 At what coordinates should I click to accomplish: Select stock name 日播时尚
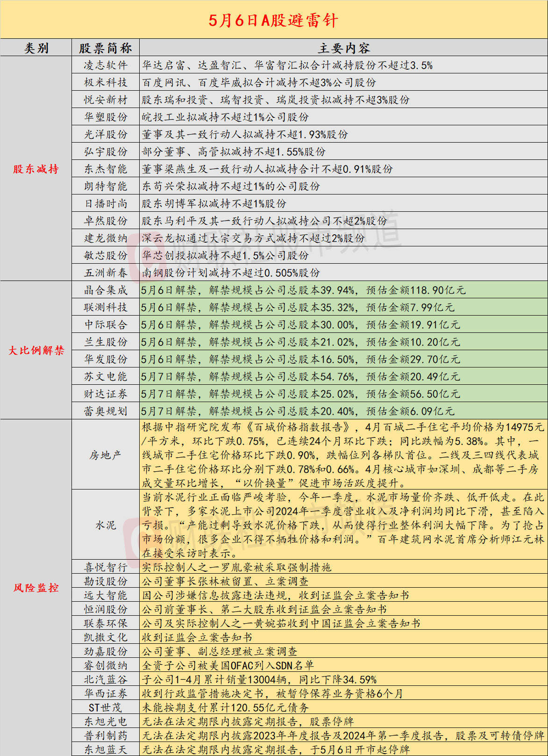[106, 204]
